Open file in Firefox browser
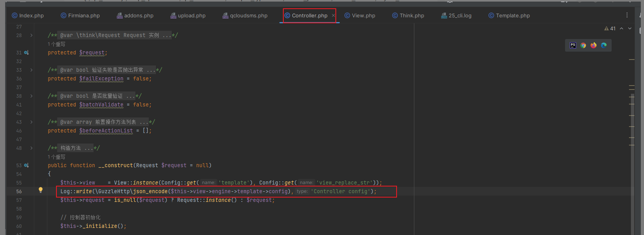The height and width of the screenshot is (235, 644). pyautogui.click(x=593, y=45)
